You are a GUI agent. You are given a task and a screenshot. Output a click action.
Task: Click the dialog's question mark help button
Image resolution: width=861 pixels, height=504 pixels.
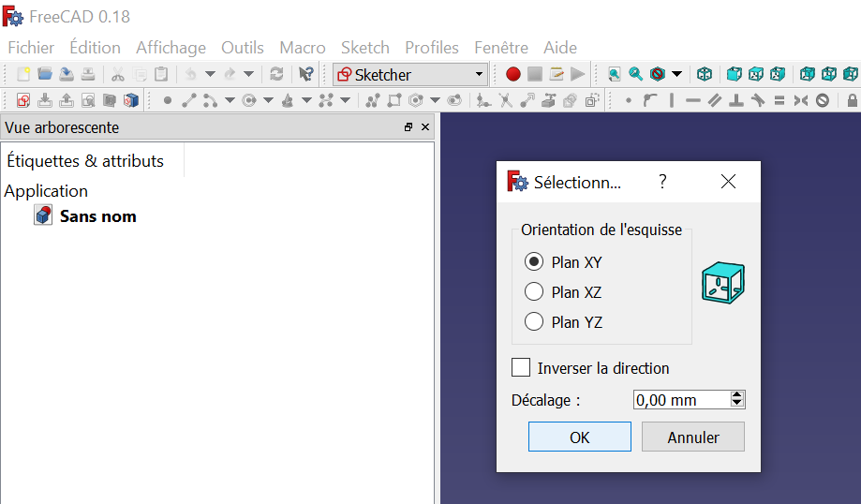[662, 182]
